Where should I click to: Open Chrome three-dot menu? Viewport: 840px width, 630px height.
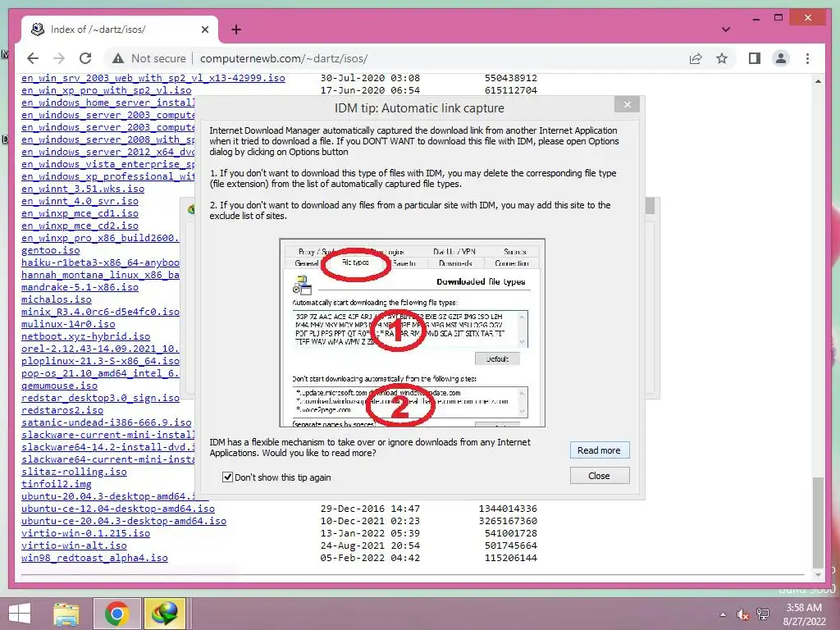click(807, 58)
